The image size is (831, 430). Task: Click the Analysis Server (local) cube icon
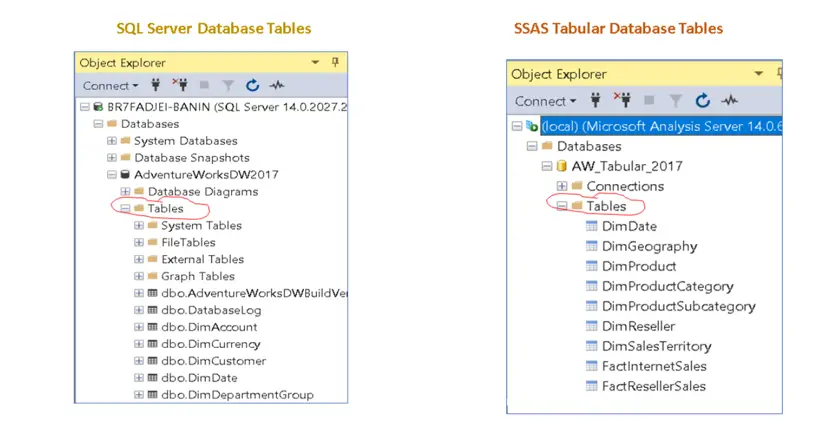coord(532,126)
